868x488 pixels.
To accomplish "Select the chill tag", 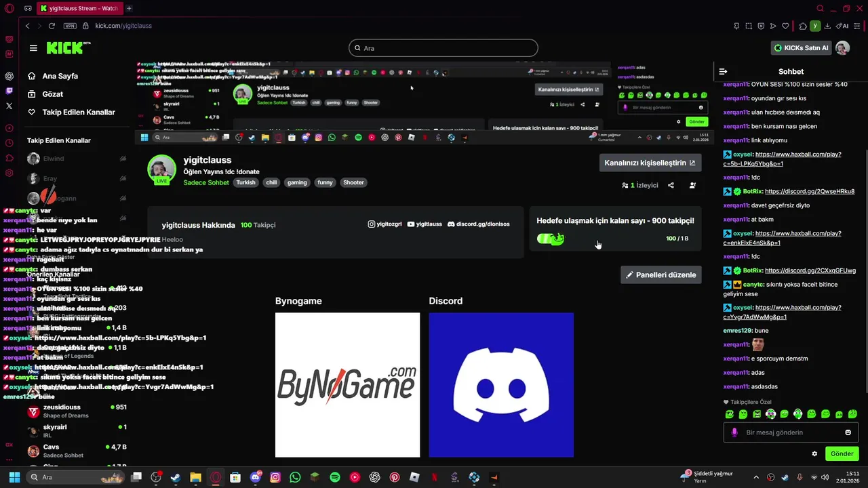I will click(271, 182).
